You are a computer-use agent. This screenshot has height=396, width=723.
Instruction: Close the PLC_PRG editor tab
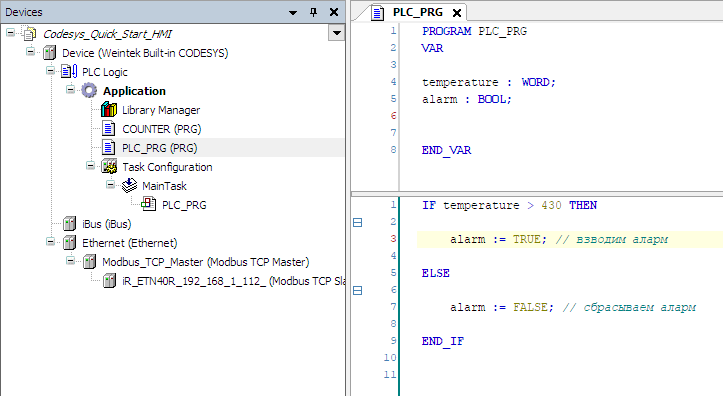click(x=457, y=13)
